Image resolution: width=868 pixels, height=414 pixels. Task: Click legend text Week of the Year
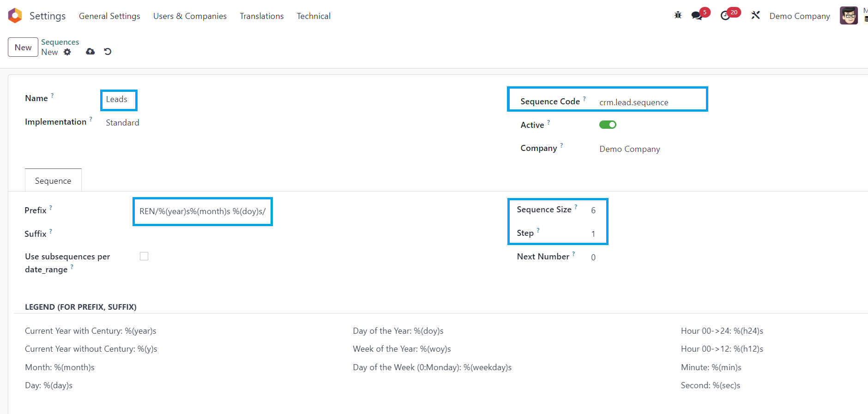(x=402, y=349)
